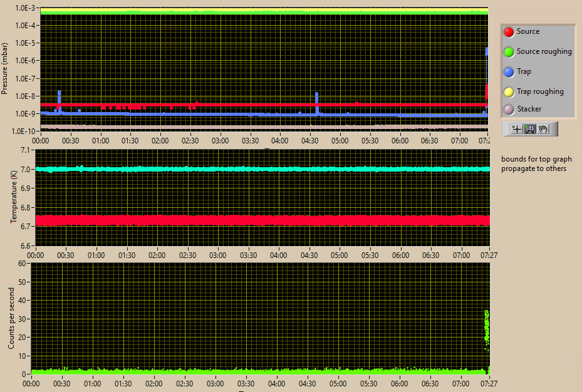
Task: Click the '1.0E-6' pressure axis tick label
Action: pyautogui.click(x=25, y=61)
